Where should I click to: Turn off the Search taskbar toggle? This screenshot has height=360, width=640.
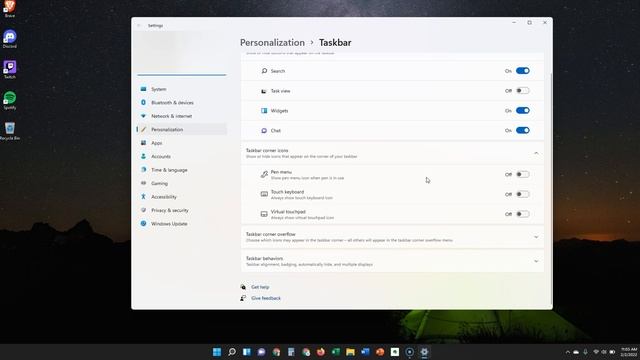(522, 71)
